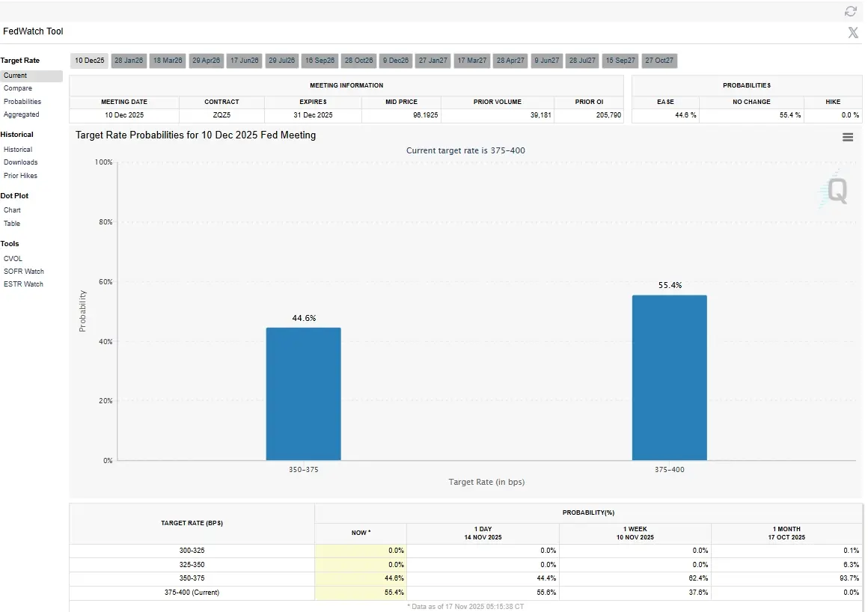Click the 350-375 blue bar
Screen dimensions: 868x612
pyautogui.click(x=303, y=394)
